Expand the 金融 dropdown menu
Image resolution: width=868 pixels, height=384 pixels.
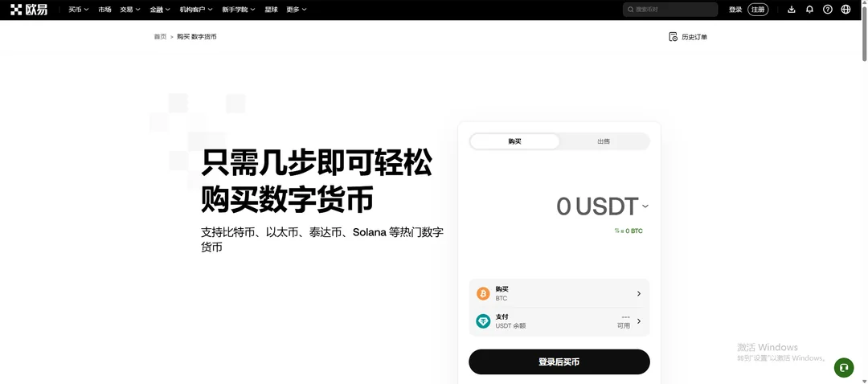tap(160, 10)
